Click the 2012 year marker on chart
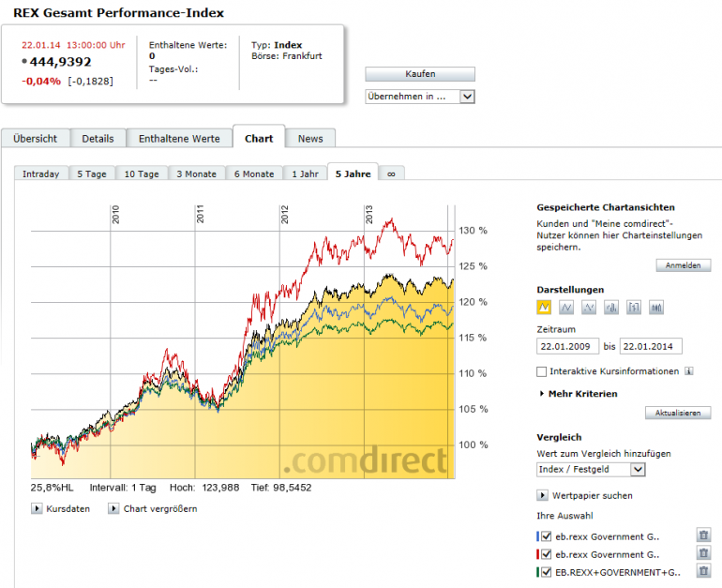This screenshot has width=722, height=588. (x=284, y=215)
